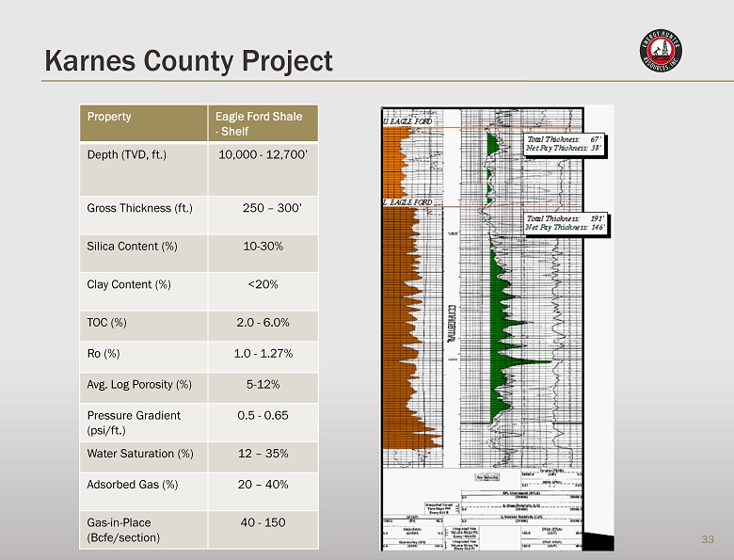The height and width of the screenshot is (560, 734).
Task: Click the Total Thickness 191' annotation box
Action: 566,222
